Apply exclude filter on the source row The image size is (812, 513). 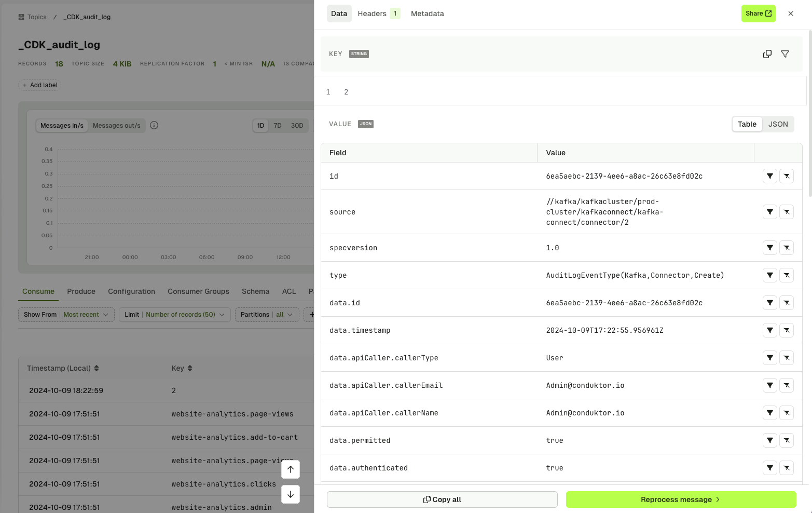tap(787, 212)
